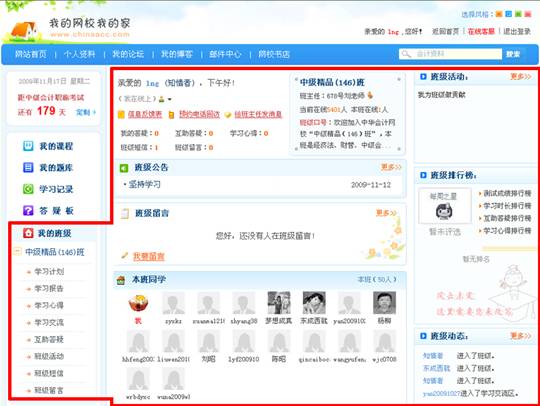This screenshot has width=540, height=406.
Task: Go to 我的博客 navigation item
Action: (x=177, y=54)
